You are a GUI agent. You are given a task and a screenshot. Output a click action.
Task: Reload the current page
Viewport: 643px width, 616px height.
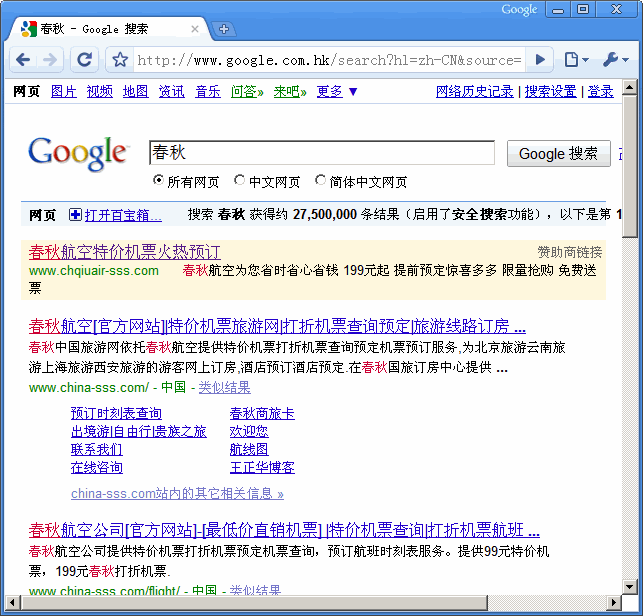(84, 60)
